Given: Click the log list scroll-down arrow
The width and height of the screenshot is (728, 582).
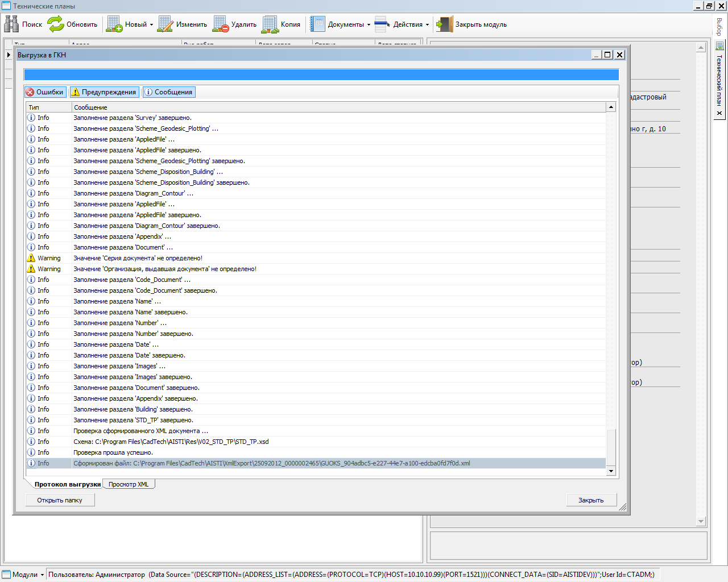Looking at the screenshot, I should point(611,471).
